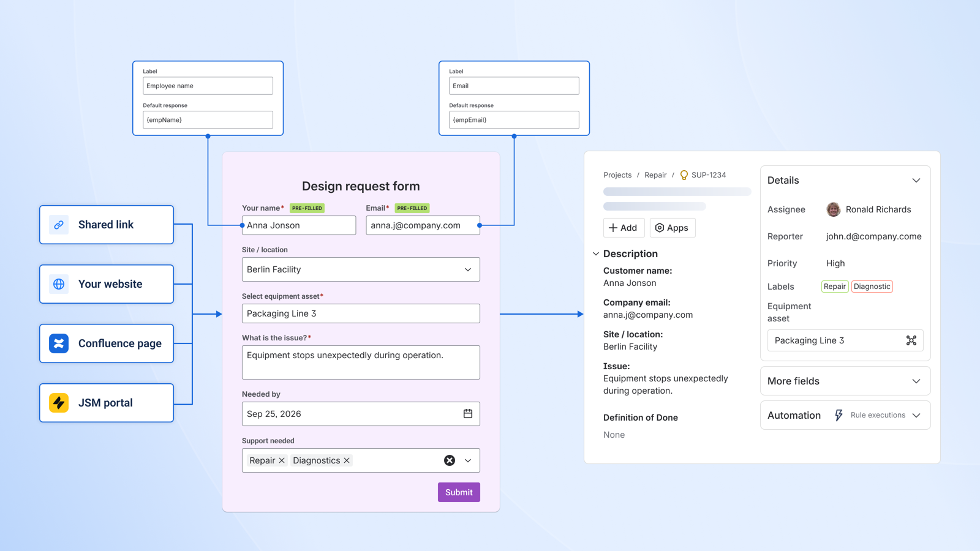Click the reporter john.d@company.come
Image resolution: width=980 pixels, height=551 pixels.
(x=873, y=236)
